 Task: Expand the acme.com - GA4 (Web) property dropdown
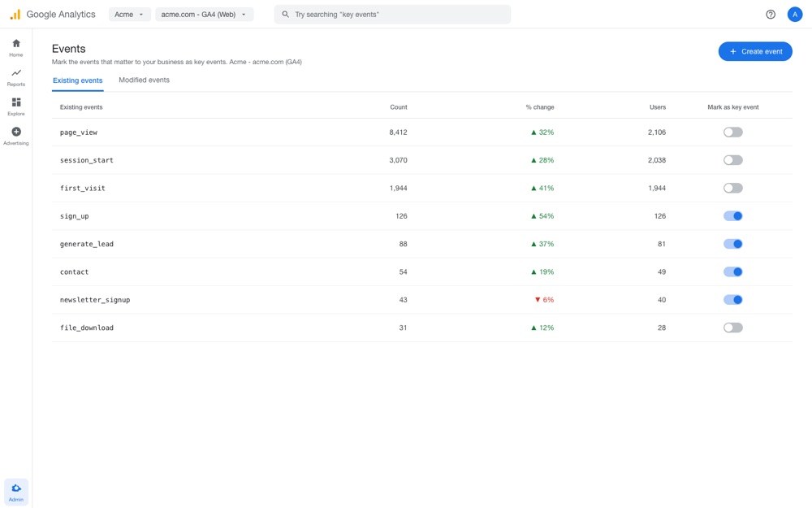point(204,15)
